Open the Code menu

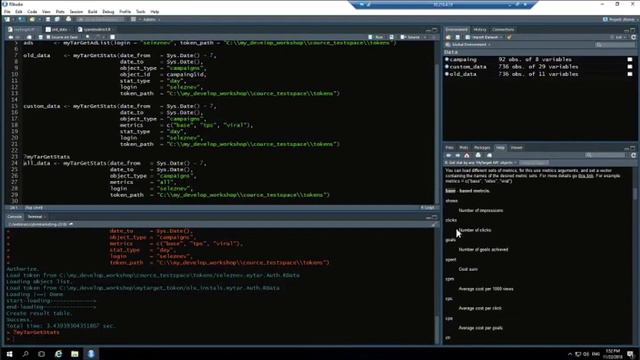32,12
